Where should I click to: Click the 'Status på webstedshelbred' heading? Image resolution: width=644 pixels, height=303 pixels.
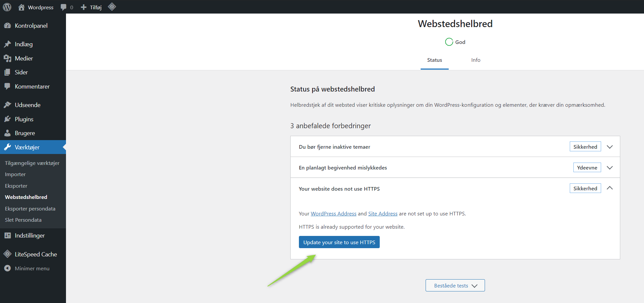coord(333,89)
